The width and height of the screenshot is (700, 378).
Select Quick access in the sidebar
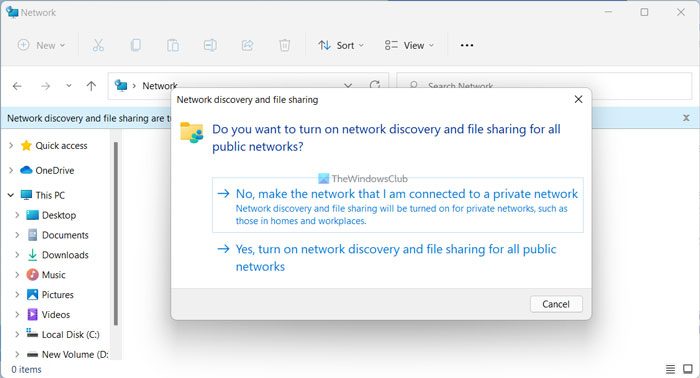pos(61,145)
